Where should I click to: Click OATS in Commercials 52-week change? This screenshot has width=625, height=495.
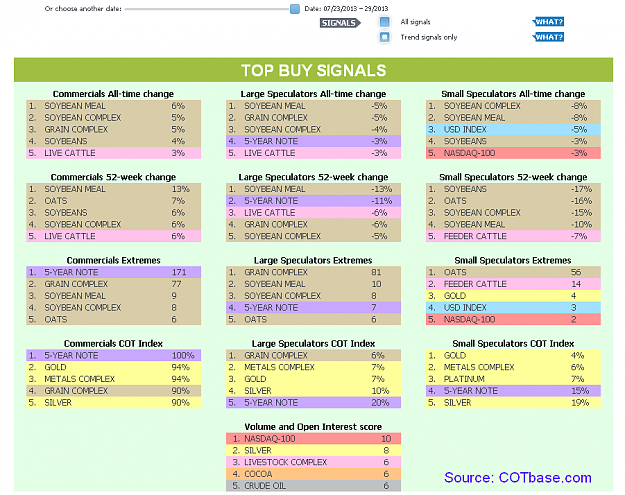(x=114, y=201)
